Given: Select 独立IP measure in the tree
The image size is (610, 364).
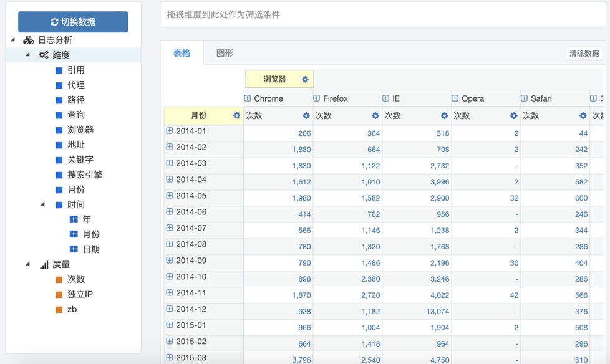Looking at the screenshot, I should [x=80, y=294].
